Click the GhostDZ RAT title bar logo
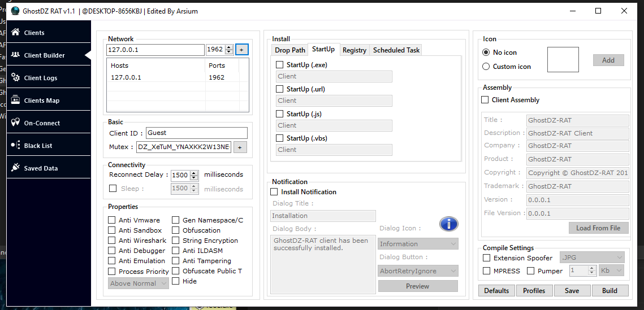Viewport: 644px width, 310px height. click(15, 11)
